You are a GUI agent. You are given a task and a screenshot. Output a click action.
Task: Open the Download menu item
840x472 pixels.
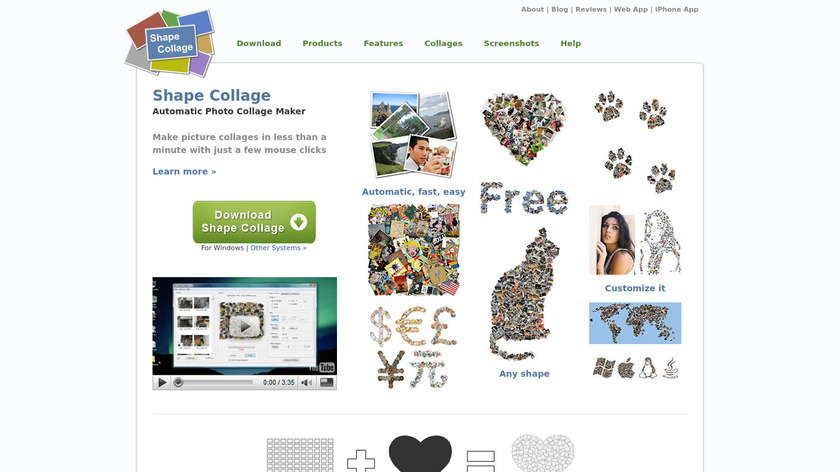coord(259,43)
